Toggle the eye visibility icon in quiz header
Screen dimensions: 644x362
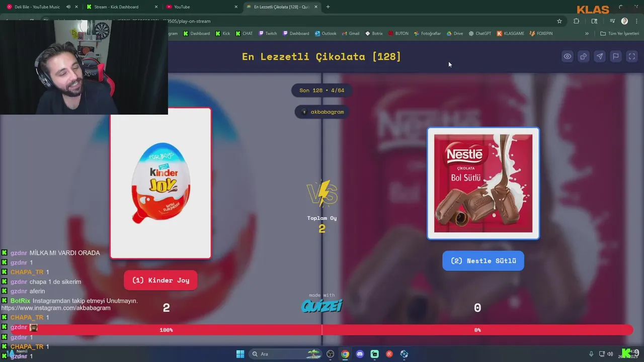567,56
